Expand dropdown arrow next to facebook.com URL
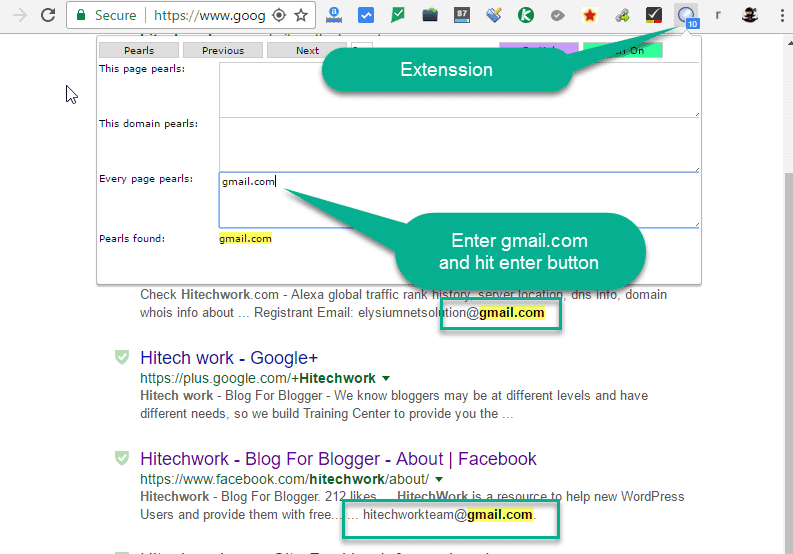 tap(439, 479)
